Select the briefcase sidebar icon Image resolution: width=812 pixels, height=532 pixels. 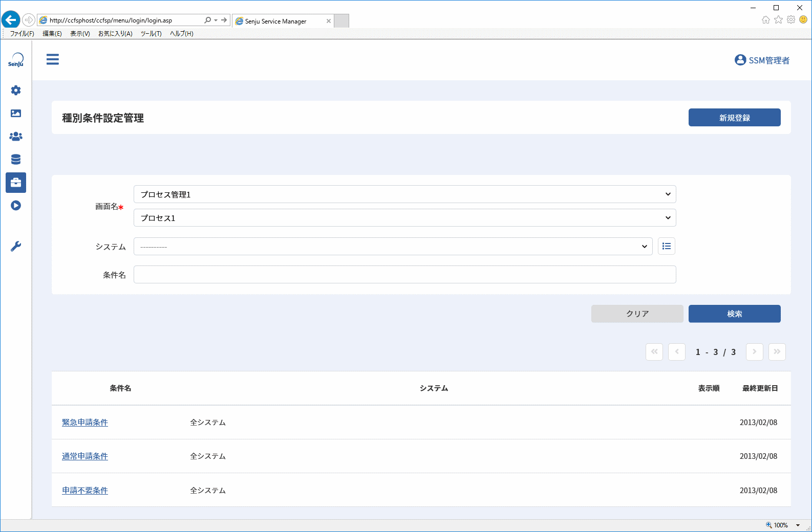pyautogui.click(x=16, y=183)
